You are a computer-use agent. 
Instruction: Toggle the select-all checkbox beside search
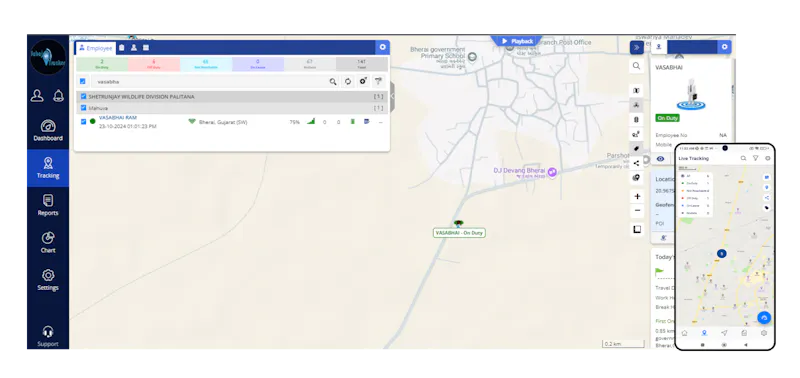click(x=83, y=81)
